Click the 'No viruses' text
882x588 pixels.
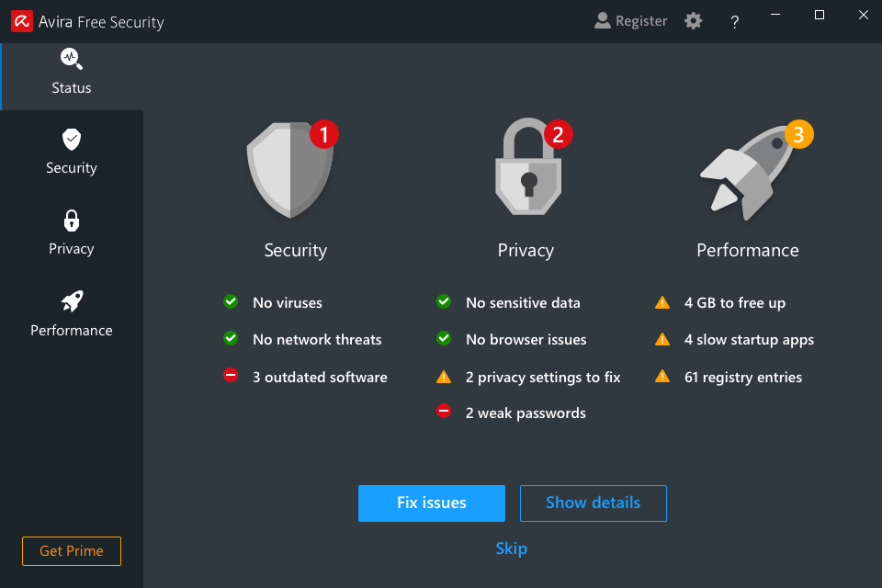(x=288, y=302)
